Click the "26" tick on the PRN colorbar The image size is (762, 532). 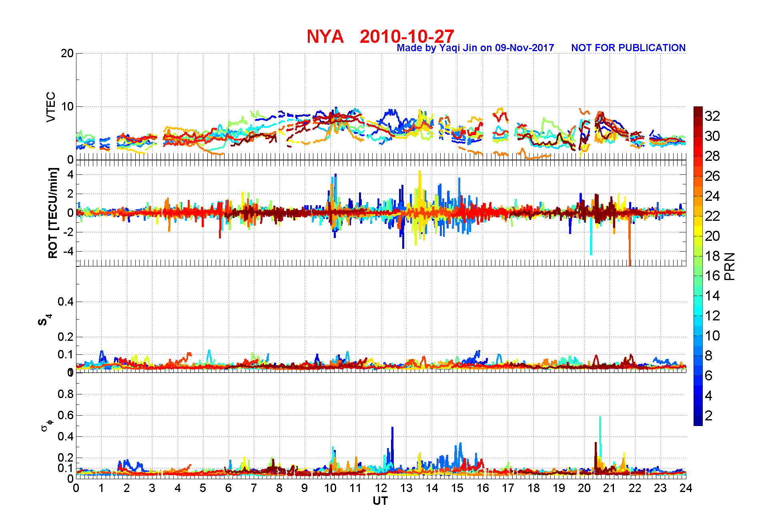[x=712, y=176]
